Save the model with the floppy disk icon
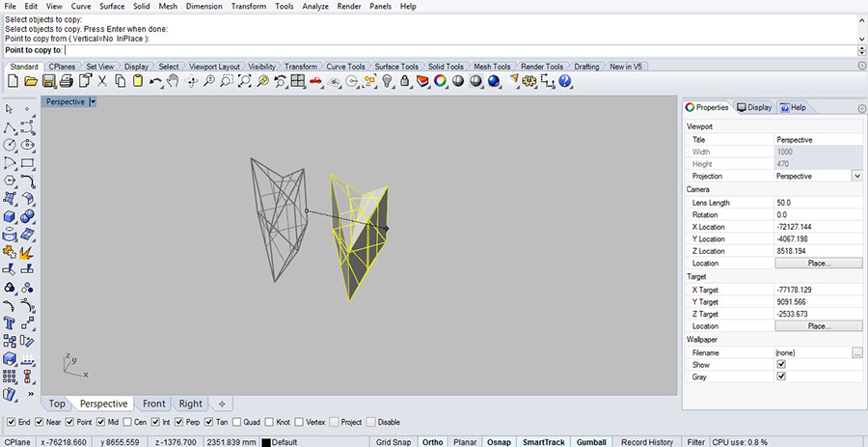Viewport: 868px width, 447px height. [49, 81]
